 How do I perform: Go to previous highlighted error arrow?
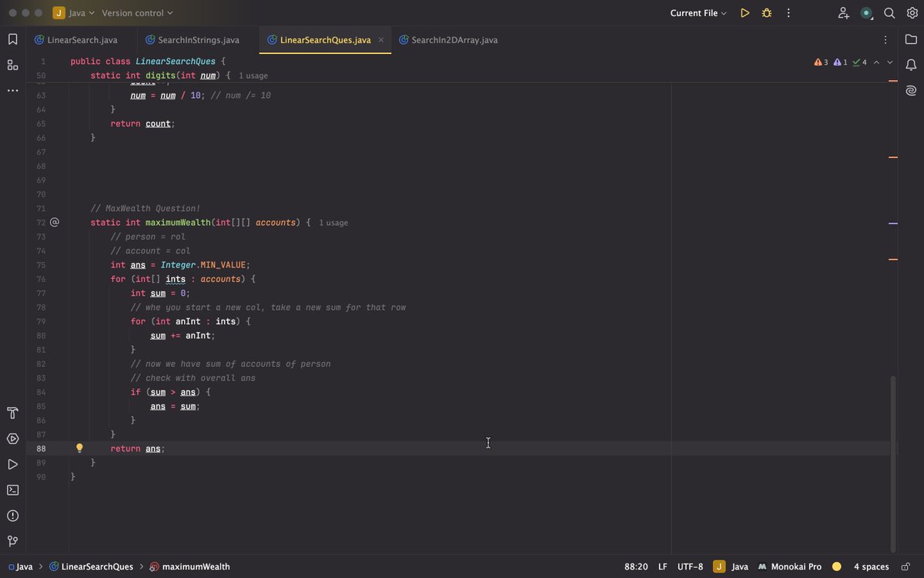coord(878,62)
